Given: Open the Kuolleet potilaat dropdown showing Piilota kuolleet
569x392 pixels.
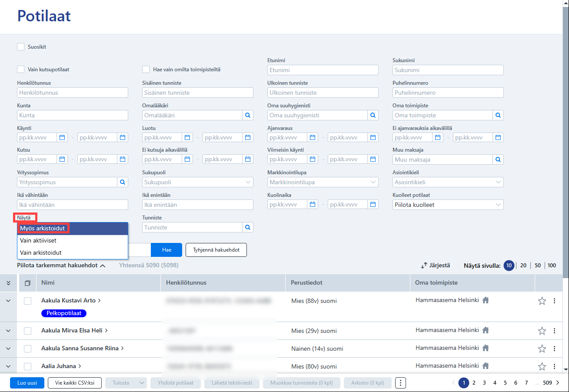Looking at the screenshot, I should coord(448,205).
